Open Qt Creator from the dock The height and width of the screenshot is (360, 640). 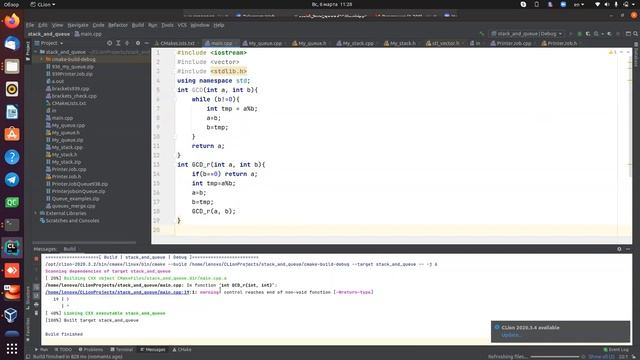(x=12, y=202)
